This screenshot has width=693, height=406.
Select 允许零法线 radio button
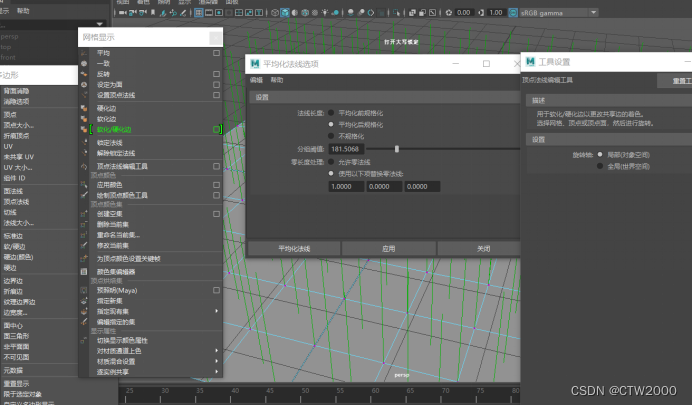(331, 162)
